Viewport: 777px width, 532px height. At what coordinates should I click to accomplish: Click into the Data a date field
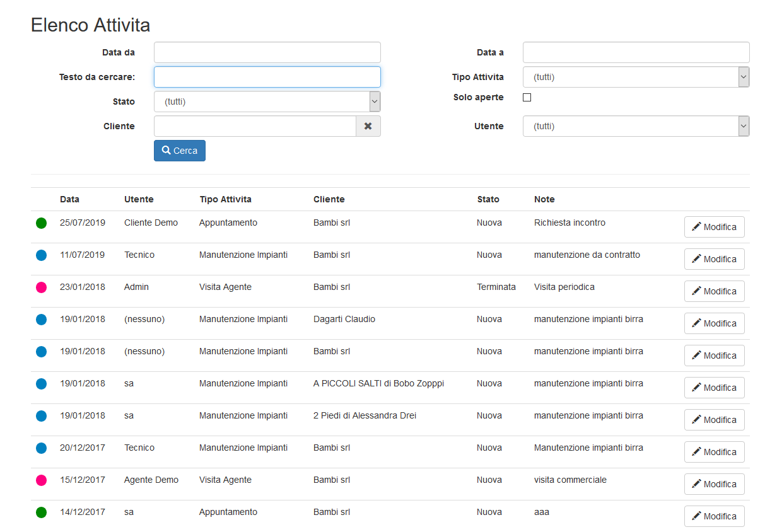pyautogui.click(x=636, y=52)
